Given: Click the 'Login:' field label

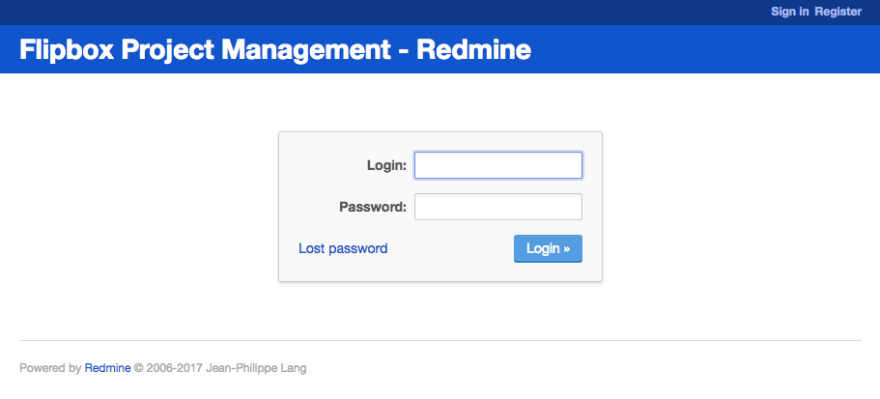Looking at the screenshot, I should pyautogui.click(x=387, y=166).
